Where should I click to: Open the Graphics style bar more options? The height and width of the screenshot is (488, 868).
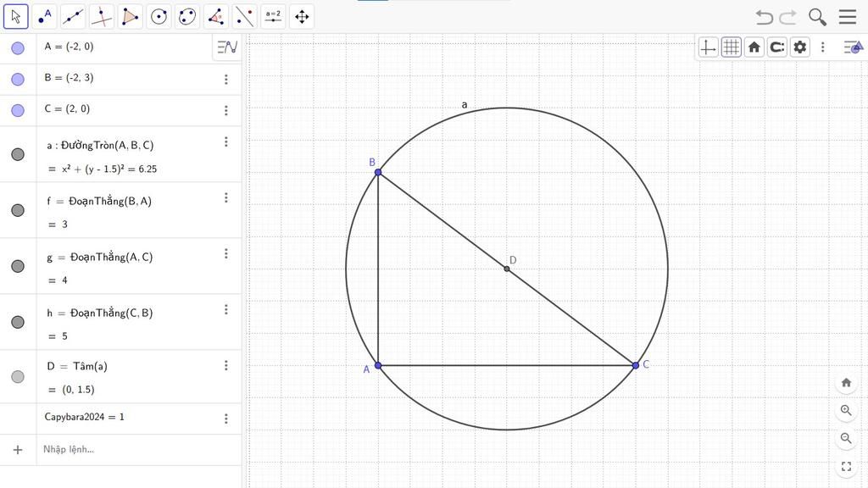[822, 47]
